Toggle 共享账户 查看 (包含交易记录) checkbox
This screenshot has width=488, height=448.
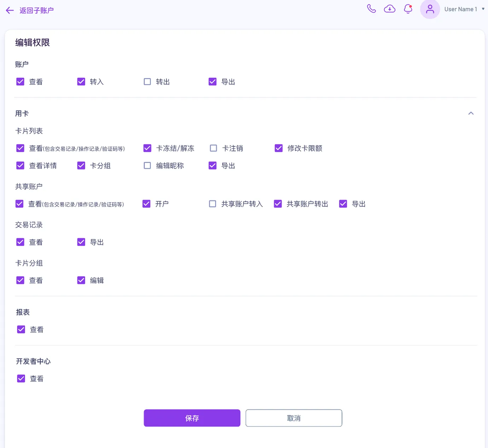(19, 204)
